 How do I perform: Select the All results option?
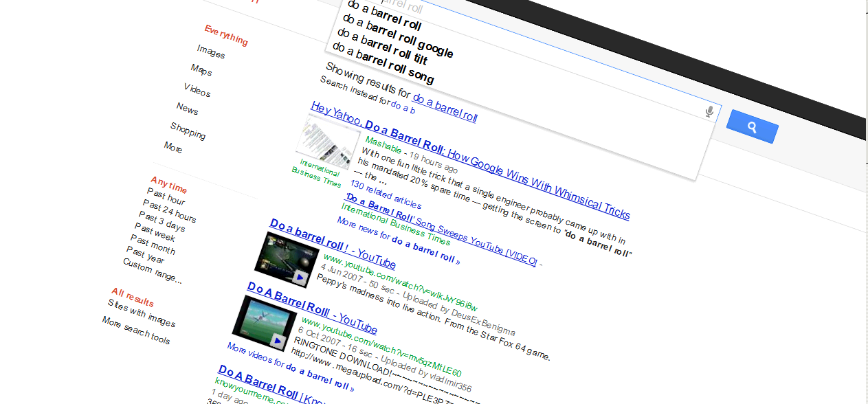tap(133, 298)
